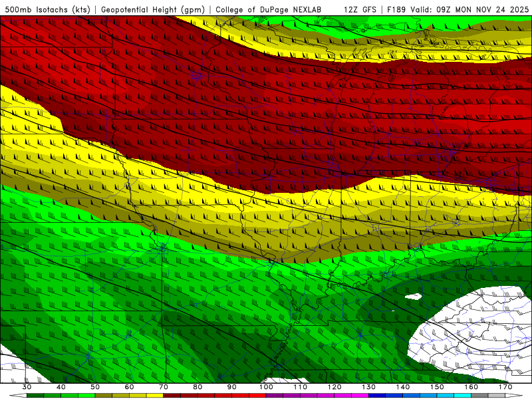Select the 90 value on color scale

[x=232, y=387]
